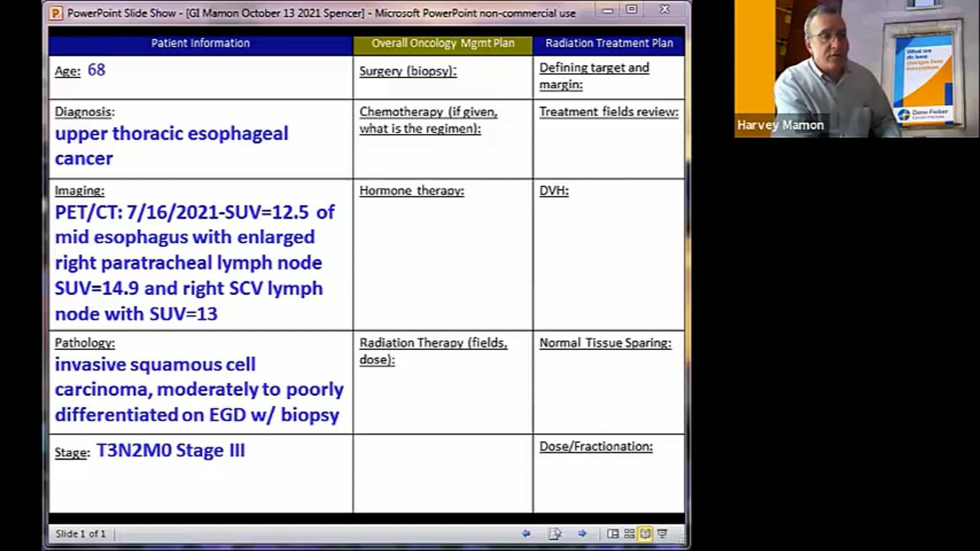Viewport: 980px width, 551px height.
Task: Click the Radiation Treatment Plan header
Action: (609, 43)
